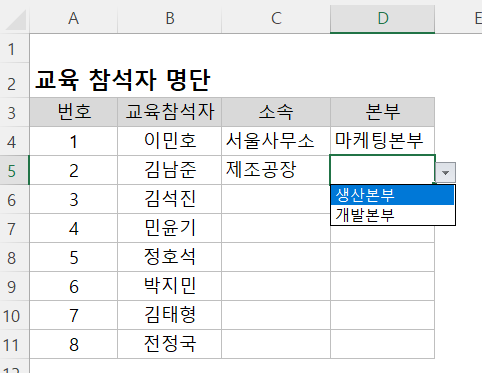Select number cell 4 in 민윤기 row
The image size is (482, 373).
coord(74,228)
